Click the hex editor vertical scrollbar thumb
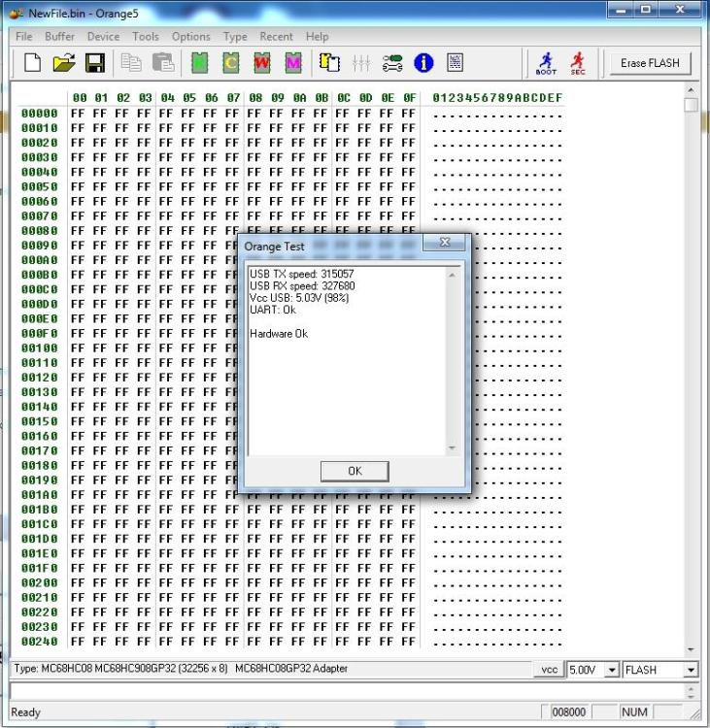 pyautogui.click(x=691, y=105)
